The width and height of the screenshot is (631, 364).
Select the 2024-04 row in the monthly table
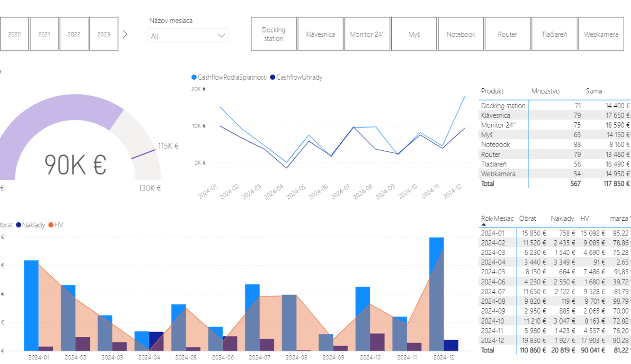pos(555,262)
